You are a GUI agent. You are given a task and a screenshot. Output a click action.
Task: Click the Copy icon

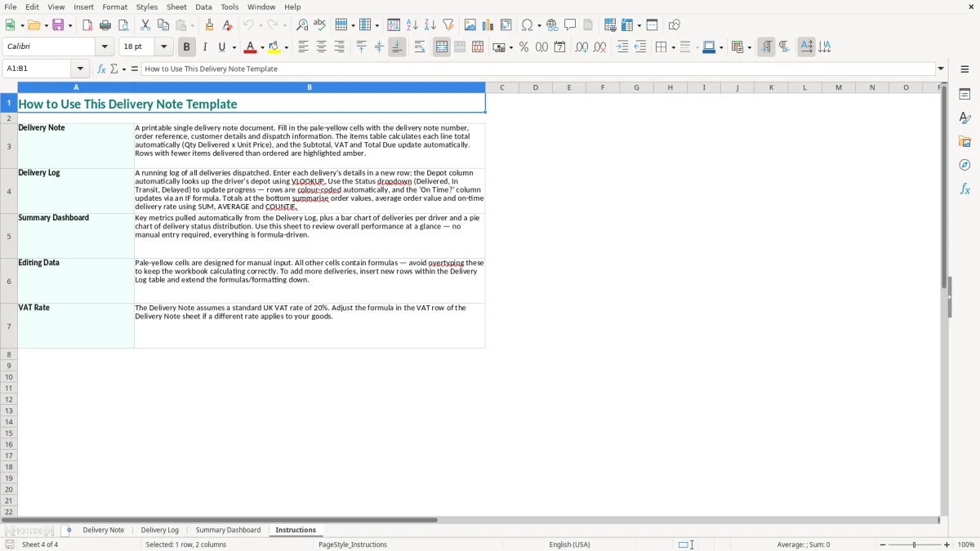(x=163, y=25)
